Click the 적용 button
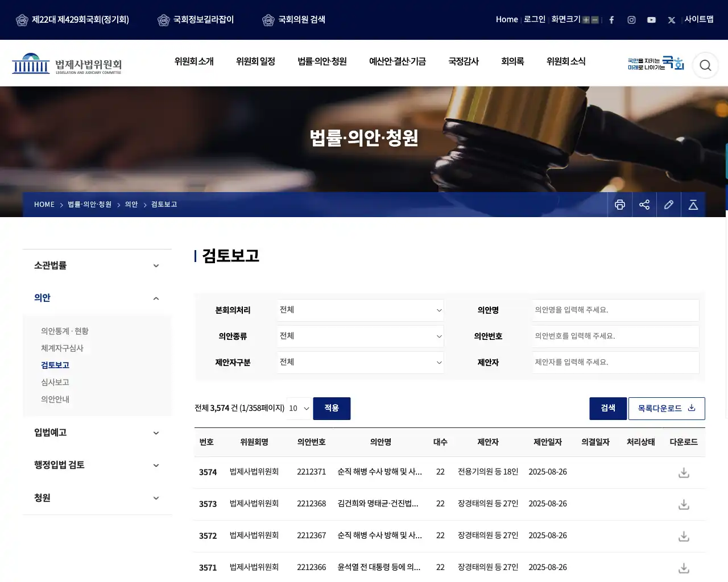The height and width of the screenshot is (582, 728). 332,409
